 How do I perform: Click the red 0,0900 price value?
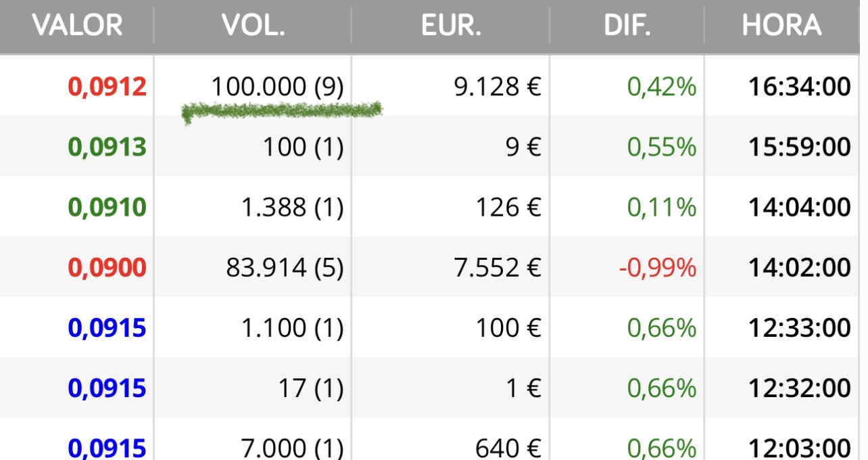pos(107,268)
